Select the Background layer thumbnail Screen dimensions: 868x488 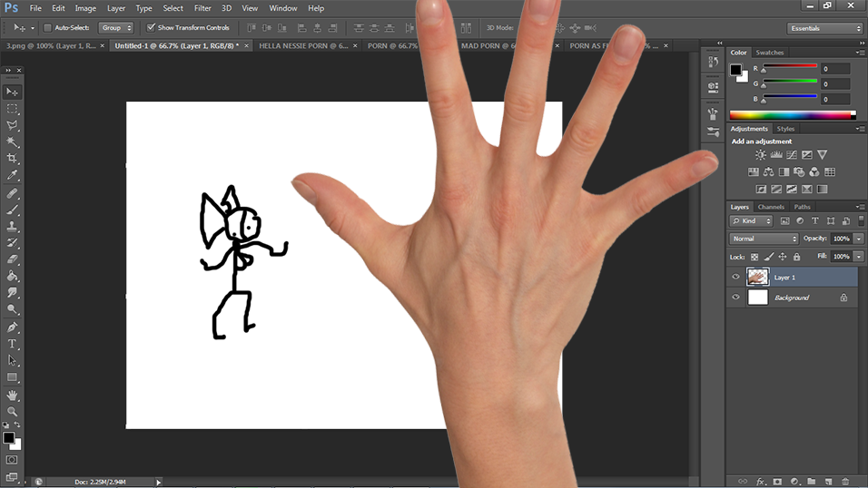click(757, 298)
